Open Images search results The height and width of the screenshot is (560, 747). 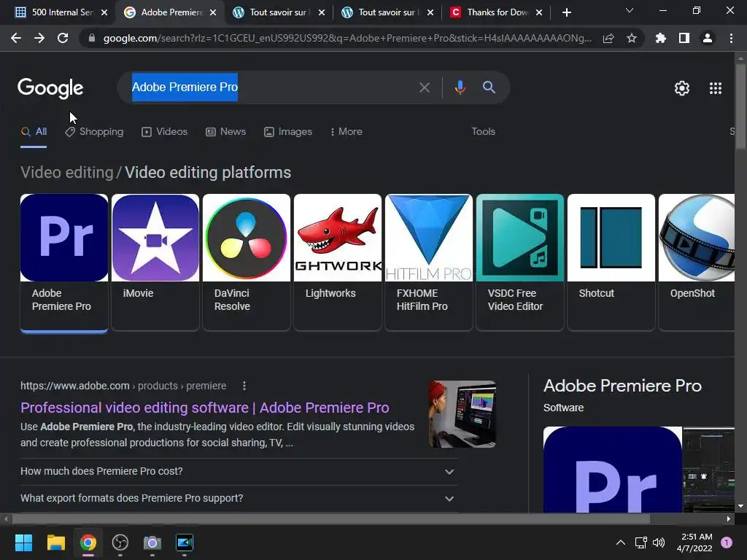click(x=288, y=132)
